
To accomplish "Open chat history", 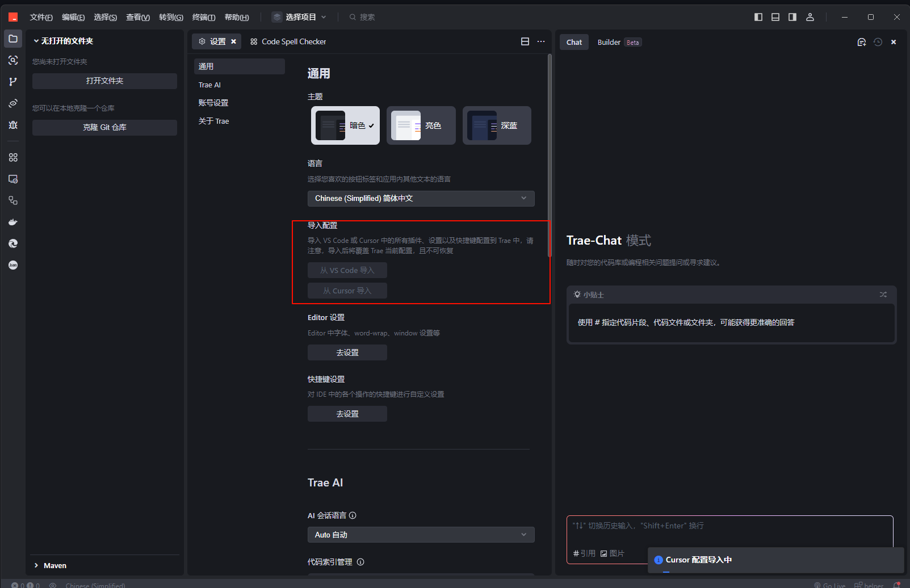I will pyautogui.click(x=878, y=42).
